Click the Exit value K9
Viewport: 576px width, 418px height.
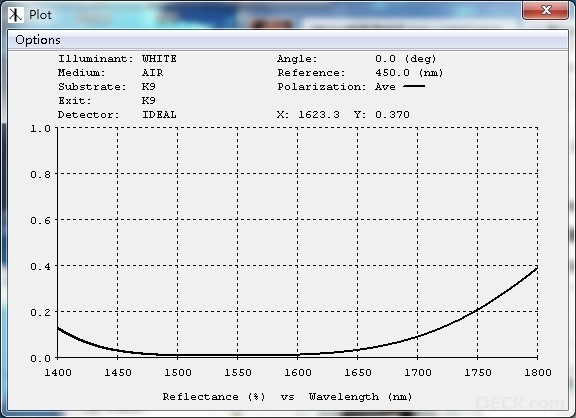(149, 101)
